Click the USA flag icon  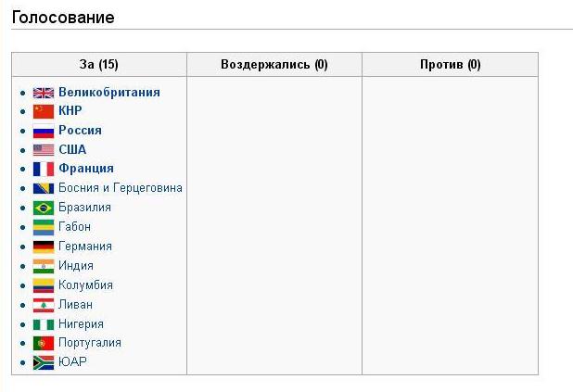point(44,150)
